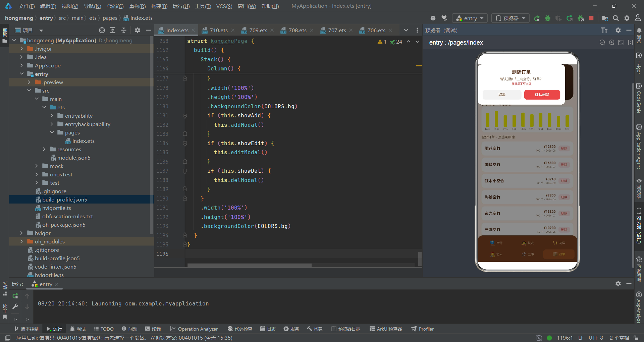Click 确认删除 in the delete order dialog

(542, 95)
